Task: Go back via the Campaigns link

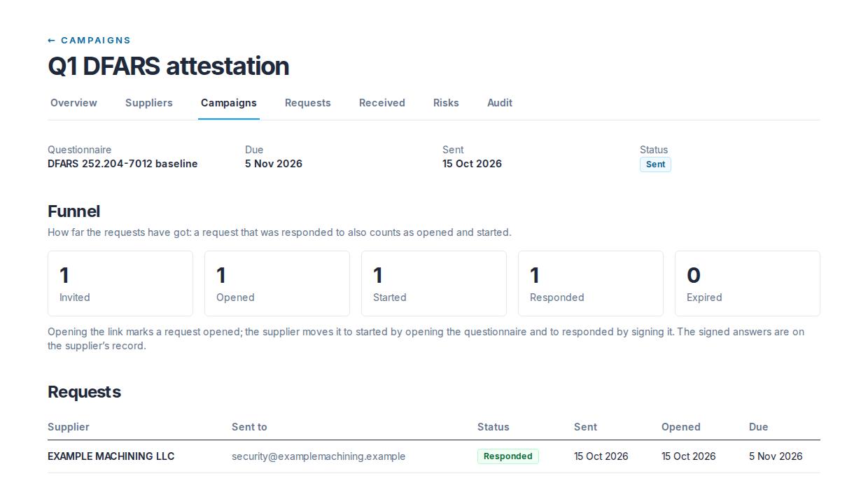Action: (x=89, y=41)
